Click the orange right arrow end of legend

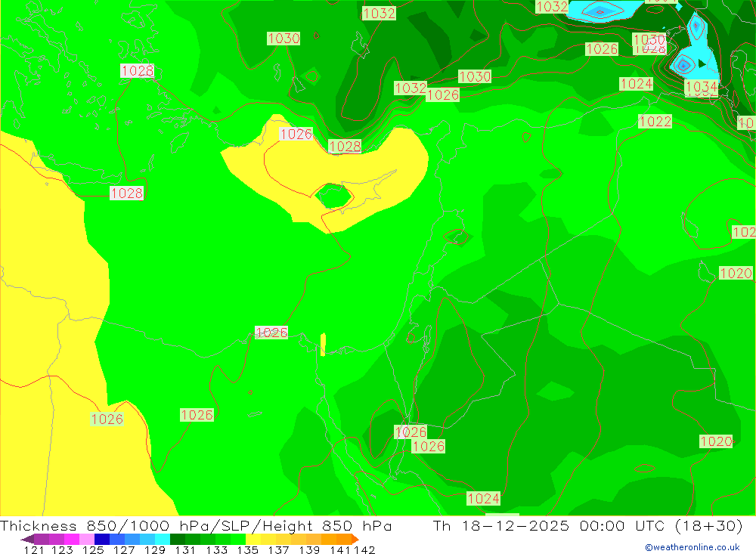(355, 539)
